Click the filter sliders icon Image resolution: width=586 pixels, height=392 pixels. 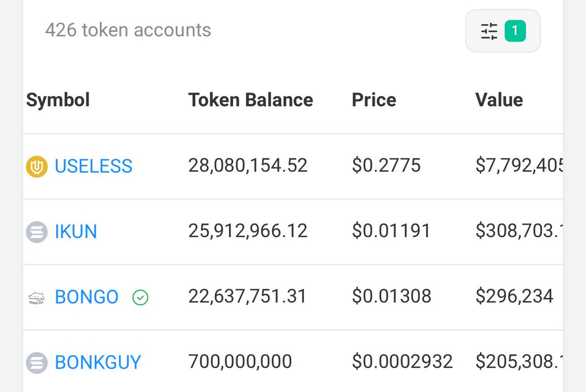pos(489,31)
